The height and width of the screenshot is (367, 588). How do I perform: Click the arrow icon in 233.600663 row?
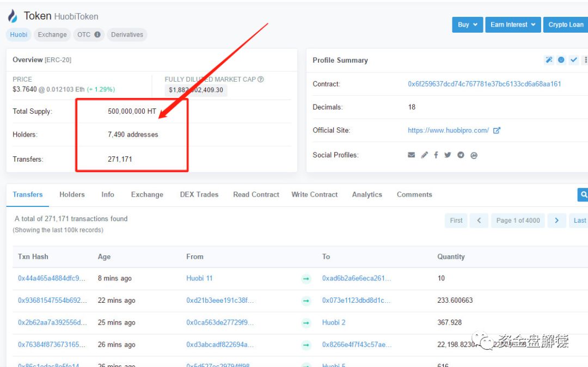click(307, 301)
